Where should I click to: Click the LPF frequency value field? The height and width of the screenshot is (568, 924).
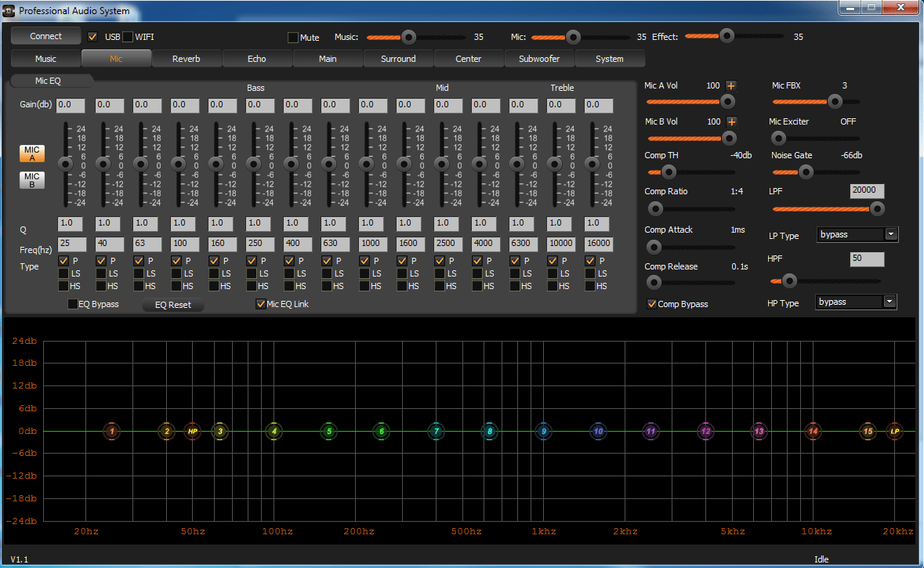pyautogui.click(x=867, y=191)
